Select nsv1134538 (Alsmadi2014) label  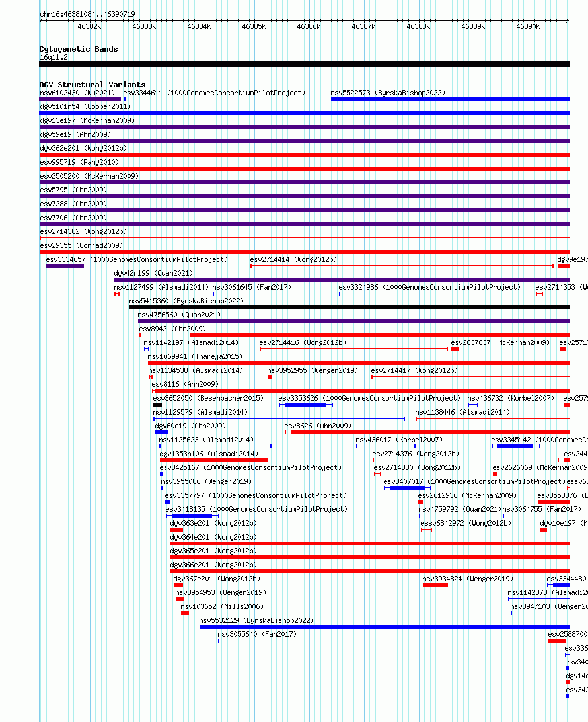[x=196, y=370]
